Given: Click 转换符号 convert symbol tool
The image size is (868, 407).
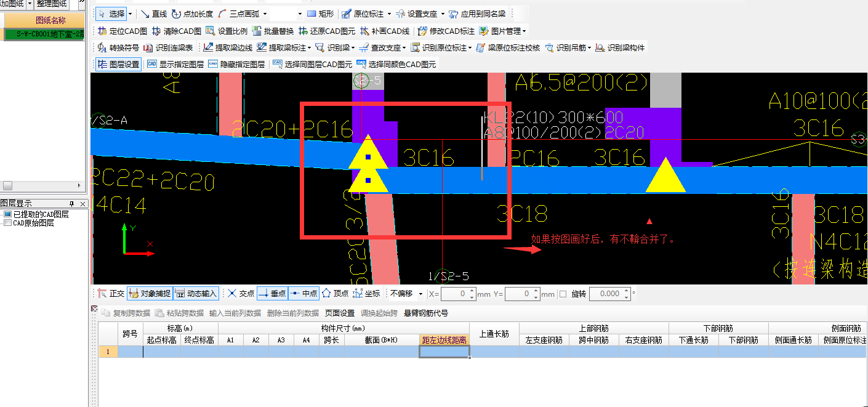Looking at the screenshot, I should point(118,47).
